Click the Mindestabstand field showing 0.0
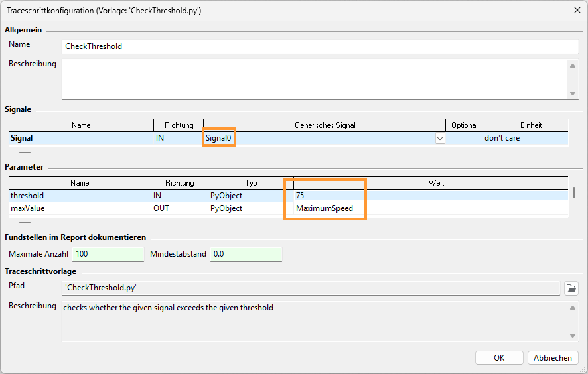The width and height of the screenshot is (588, 374). click(246, 254)
